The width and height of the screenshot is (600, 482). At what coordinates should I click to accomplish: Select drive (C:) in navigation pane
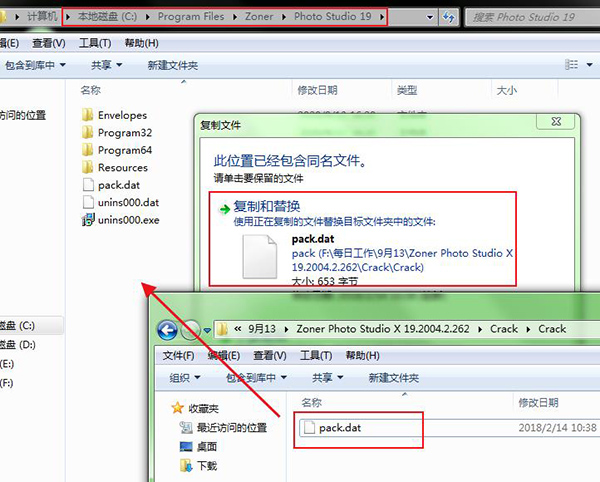click(30, 325)
